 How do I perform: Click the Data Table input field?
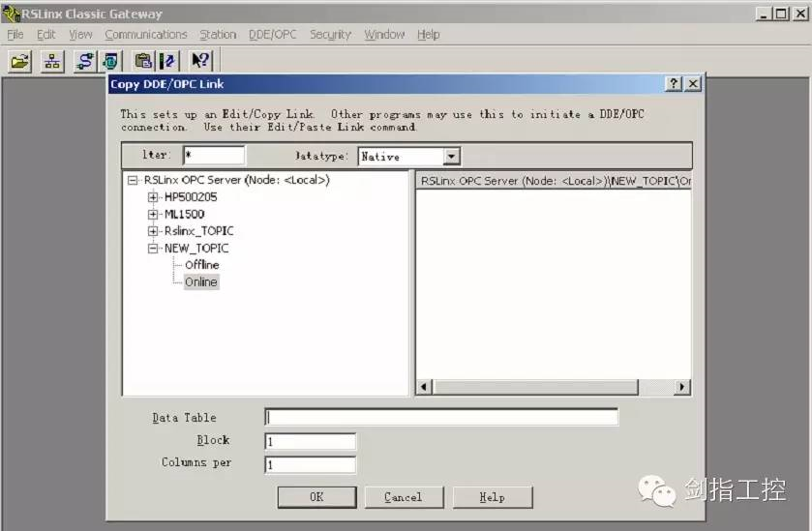point(441,417)
